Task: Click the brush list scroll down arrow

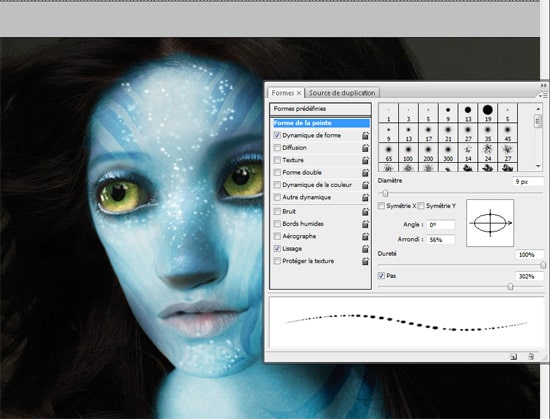Action: (x=538, y=166)
